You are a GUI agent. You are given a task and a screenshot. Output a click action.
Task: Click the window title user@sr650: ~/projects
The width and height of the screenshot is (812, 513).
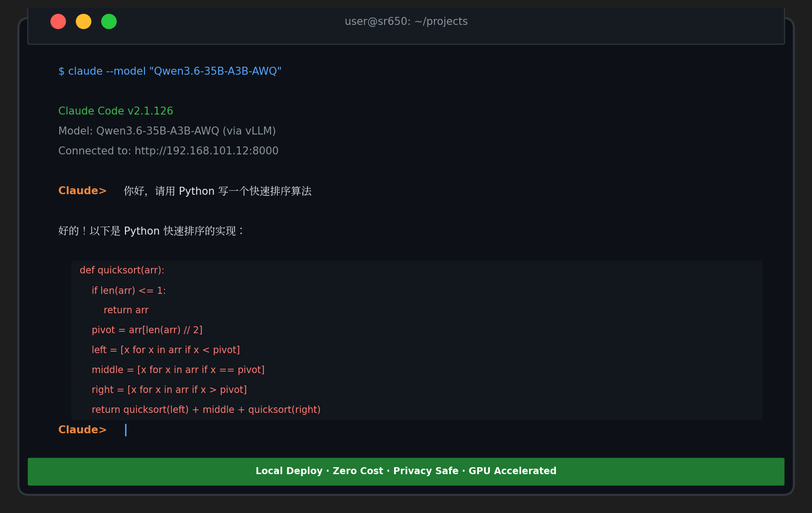click(x=406, y=21)
